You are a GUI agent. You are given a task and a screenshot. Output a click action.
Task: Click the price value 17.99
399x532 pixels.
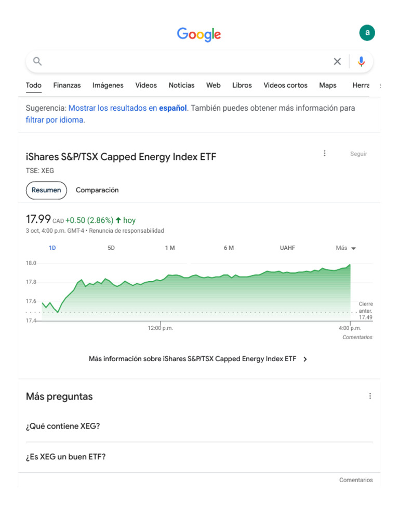tap(38, 219)
